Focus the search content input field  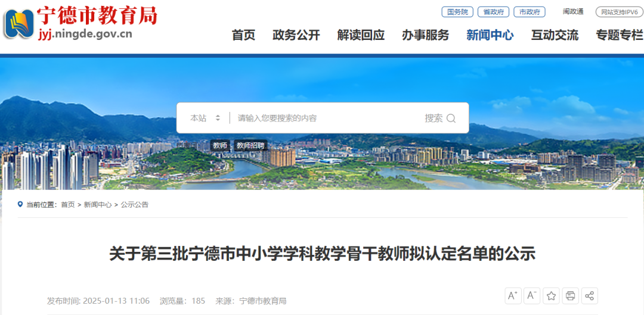(327, 118)
